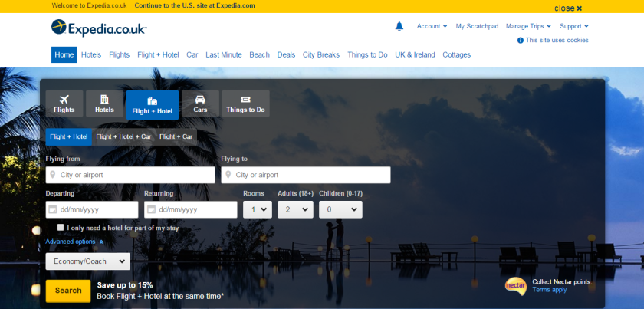This screenshot has height=309, width=644.
Task: Open Flight + Hotel in top navigation
Action: [158, 54]
